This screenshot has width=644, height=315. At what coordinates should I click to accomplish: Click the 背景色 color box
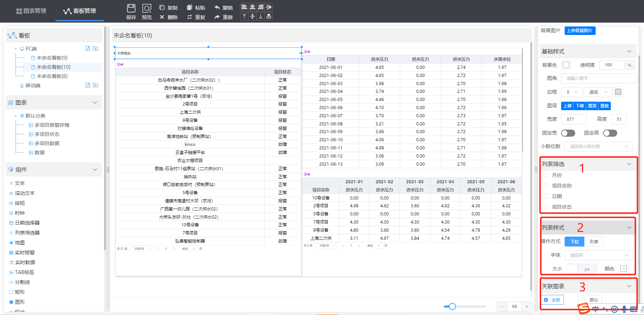(x=566, y=65)
